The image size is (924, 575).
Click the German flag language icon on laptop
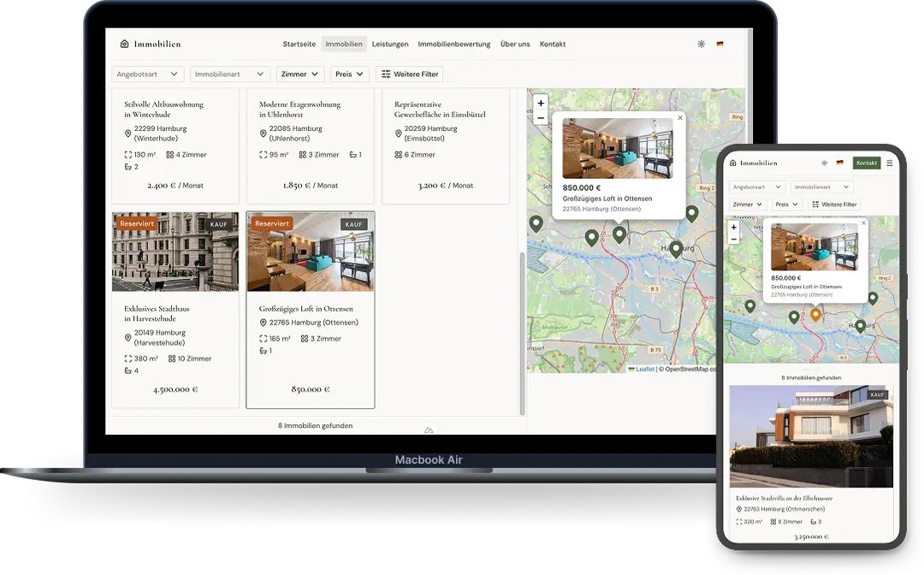click(x=720, y=44)
